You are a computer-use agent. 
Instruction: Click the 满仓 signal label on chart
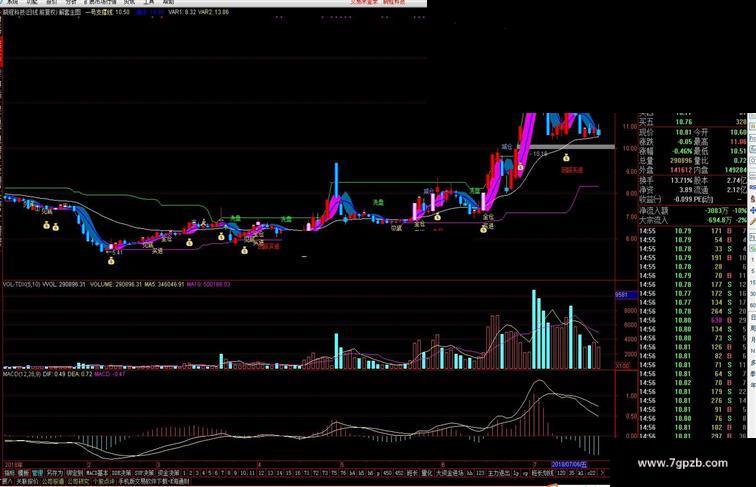click(x=507, y=147)
